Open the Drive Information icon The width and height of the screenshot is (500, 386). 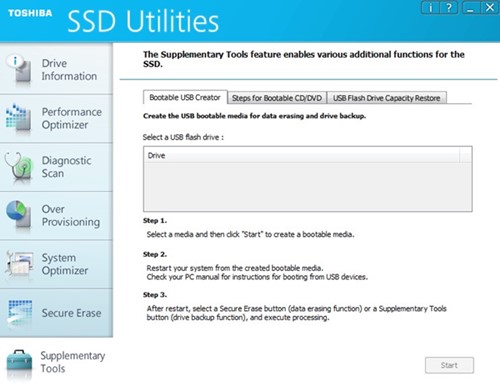tap(19, 69)
